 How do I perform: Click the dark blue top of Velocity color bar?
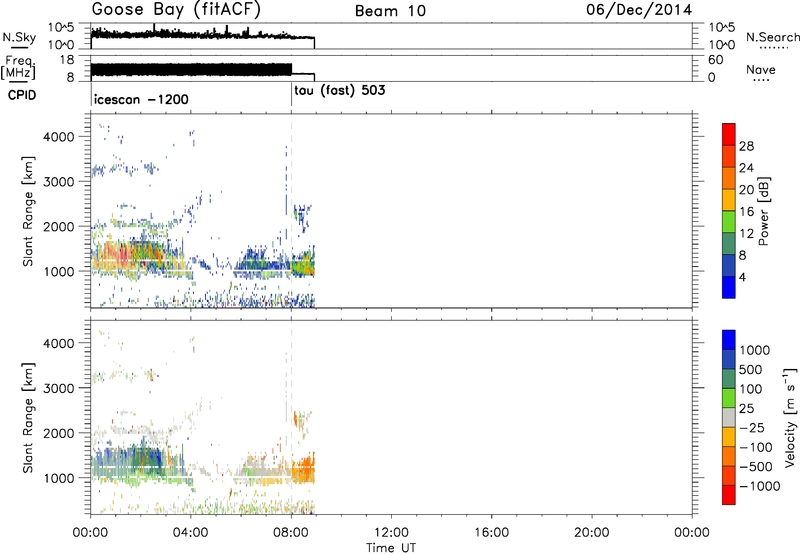(x=729, y=340)
